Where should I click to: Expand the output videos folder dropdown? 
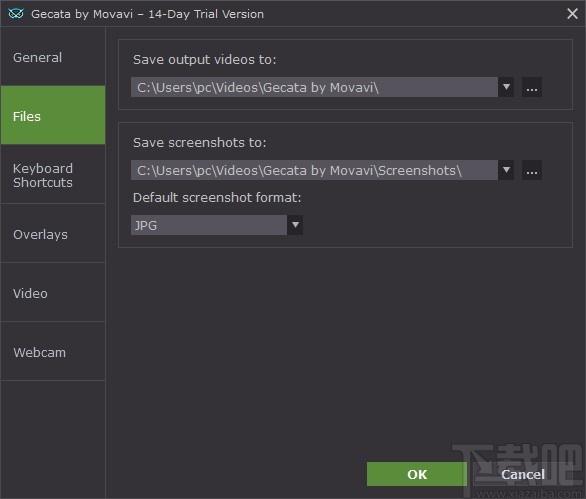click(x=506, y=87)
